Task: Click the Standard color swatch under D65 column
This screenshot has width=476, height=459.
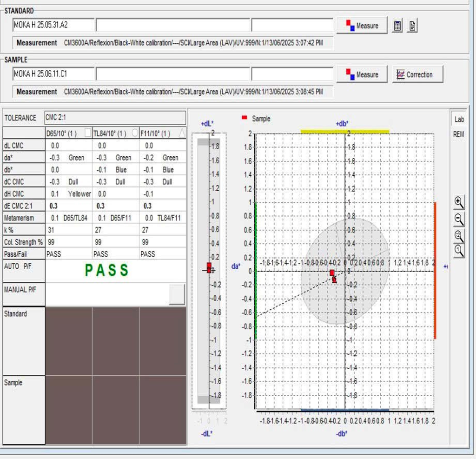Action: [68, 341]
